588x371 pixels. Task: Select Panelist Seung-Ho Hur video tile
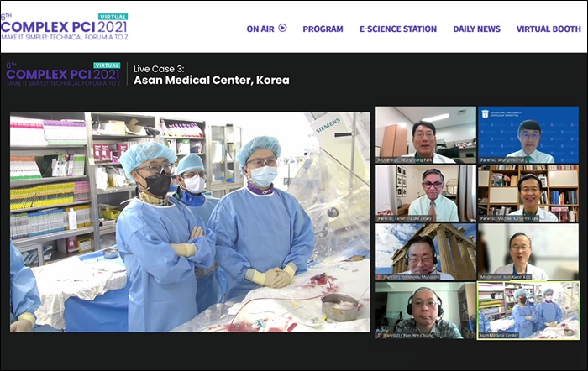point(528,135)
